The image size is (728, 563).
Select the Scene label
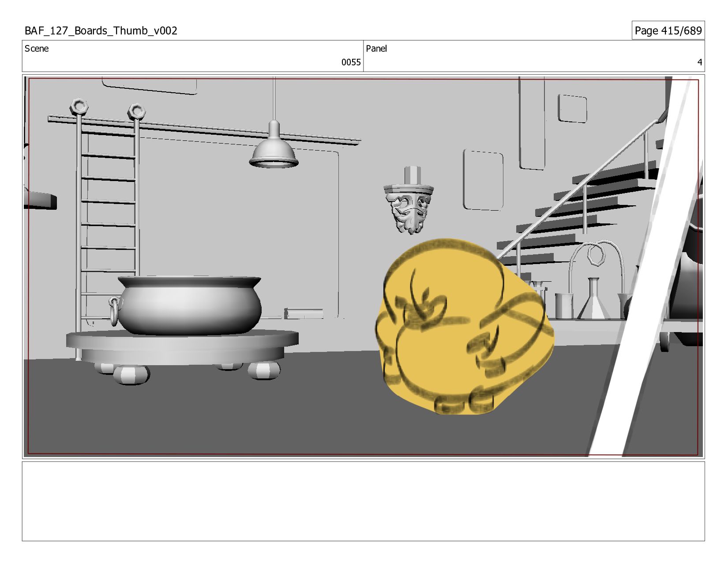point(37,49)
